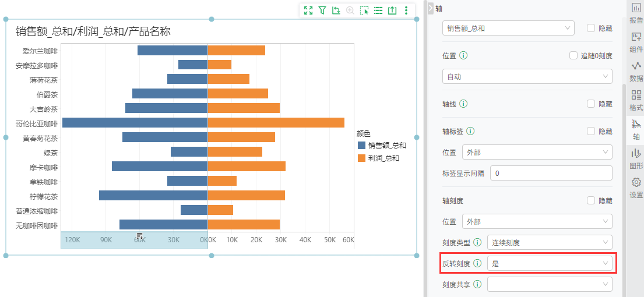
Task: Click the 哥伦比亚咖啡 orange profit bar
Action: click(276, 123)
